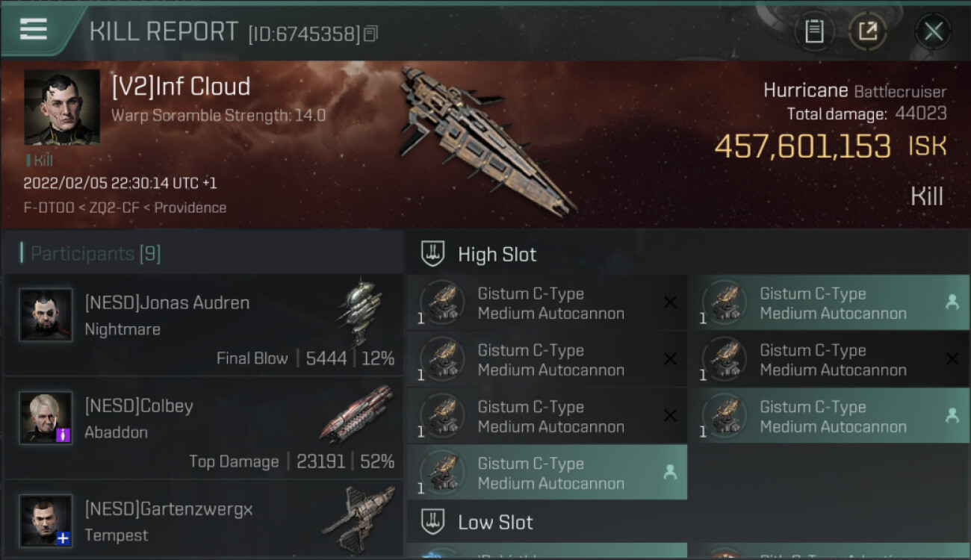Copy the kill report ID icon
Image resolution: width=971 pixels, height=560 pixels.
click(x=371, y=34)
